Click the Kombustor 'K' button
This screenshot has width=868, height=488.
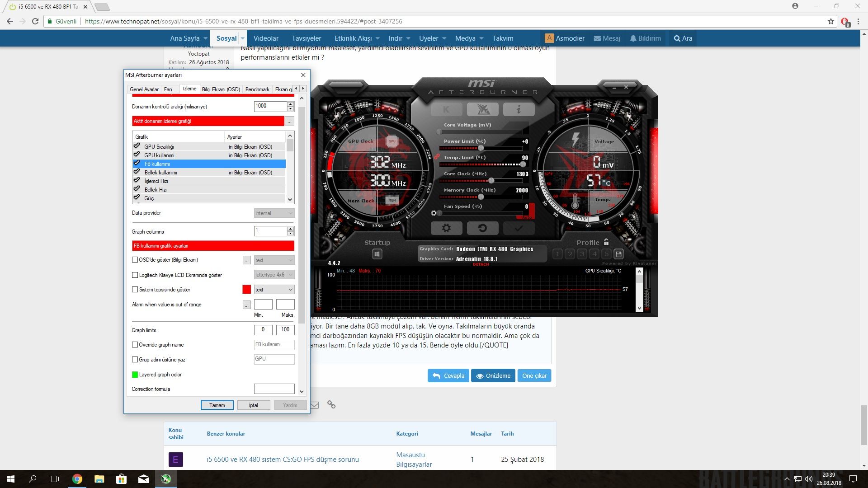pos(446,109)
